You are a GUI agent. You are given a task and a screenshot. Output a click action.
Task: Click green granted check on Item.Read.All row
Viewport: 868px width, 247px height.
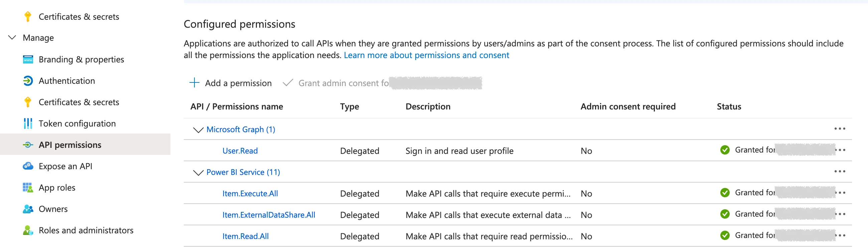(x=725, y=235)
